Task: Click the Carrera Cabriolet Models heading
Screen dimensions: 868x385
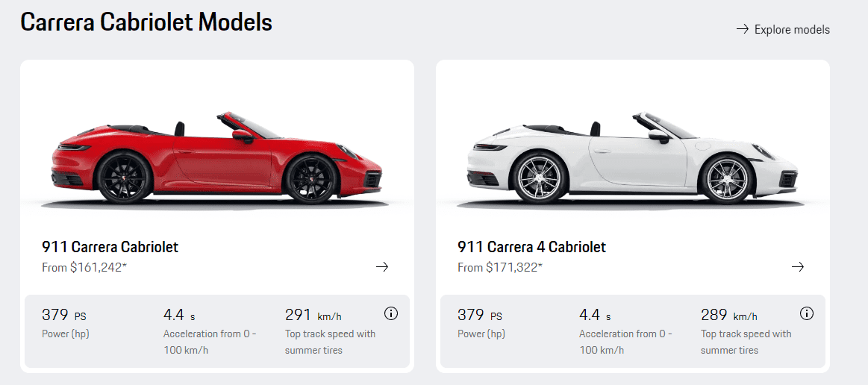Action: [146, 22]
